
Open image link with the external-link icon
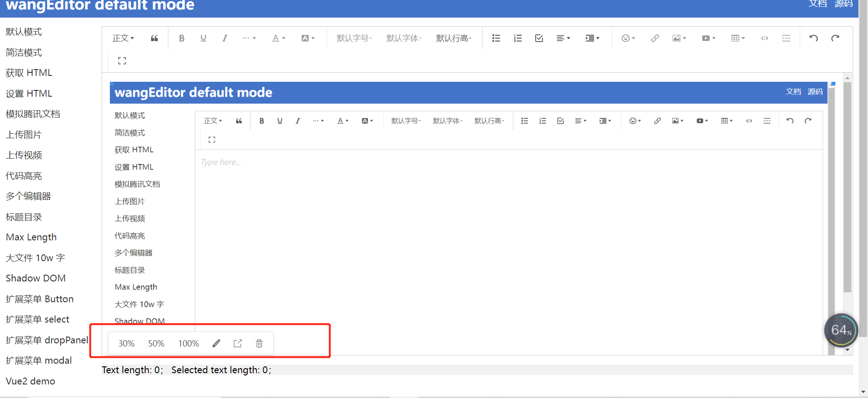pos(238,343)
